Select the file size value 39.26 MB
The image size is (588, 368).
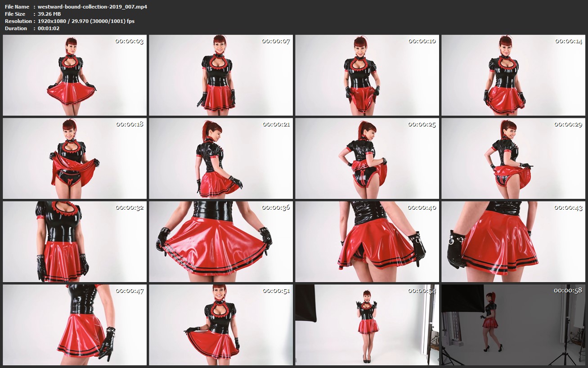49,14
